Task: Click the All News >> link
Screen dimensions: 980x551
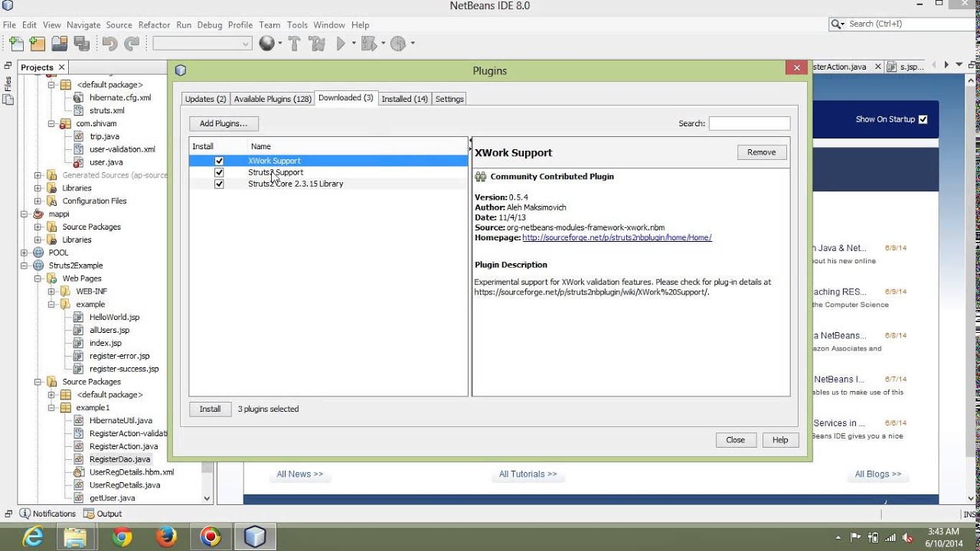Action: click(300, 474)
